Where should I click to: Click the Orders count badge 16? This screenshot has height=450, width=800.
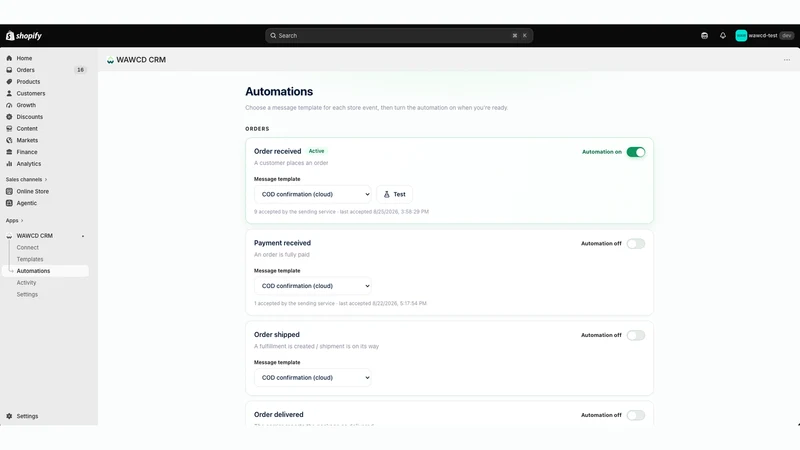click(x=80, y=70)
